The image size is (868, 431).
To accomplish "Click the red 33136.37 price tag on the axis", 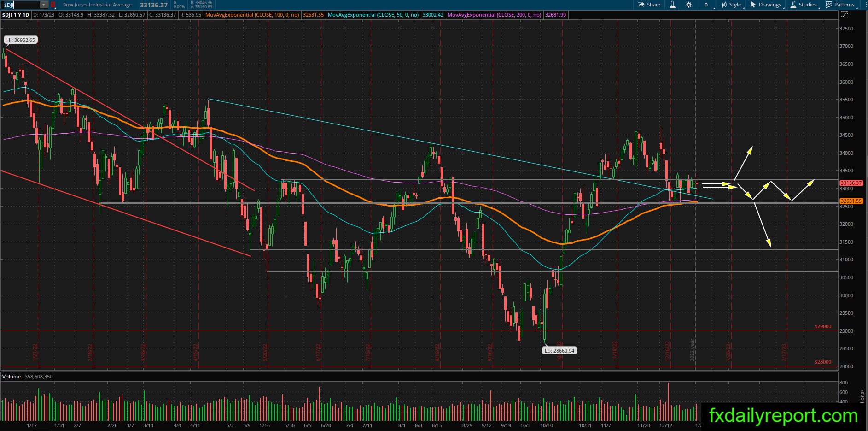I will [x=851, y=183].
